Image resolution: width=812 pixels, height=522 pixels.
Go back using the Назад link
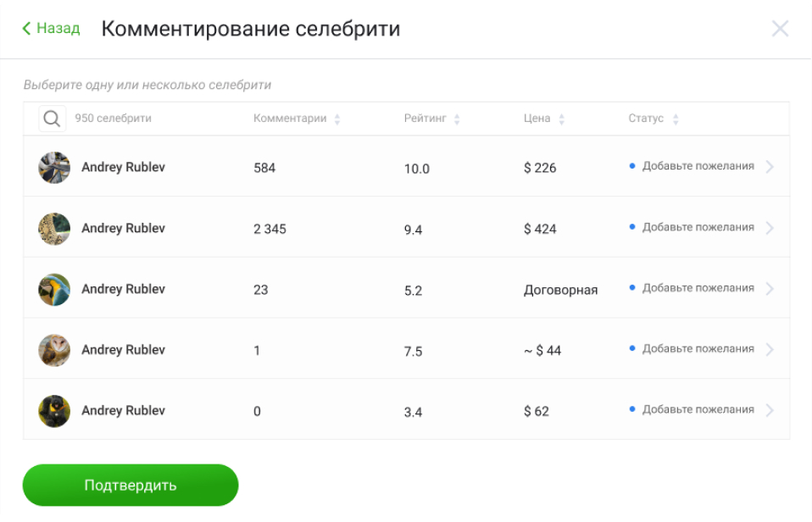(x=51, y=29)
